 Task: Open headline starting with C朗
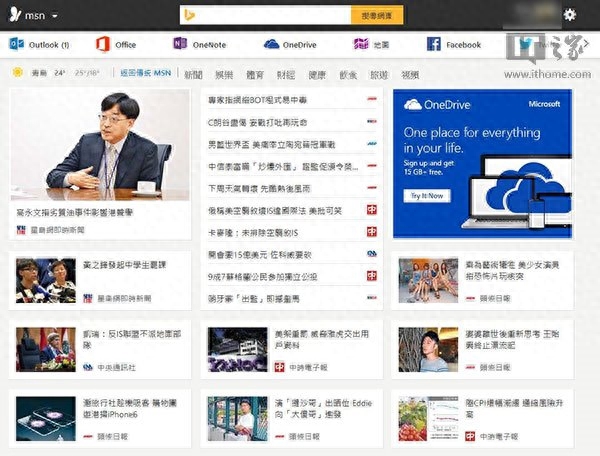pyautogui.click(x=258, y=123)
